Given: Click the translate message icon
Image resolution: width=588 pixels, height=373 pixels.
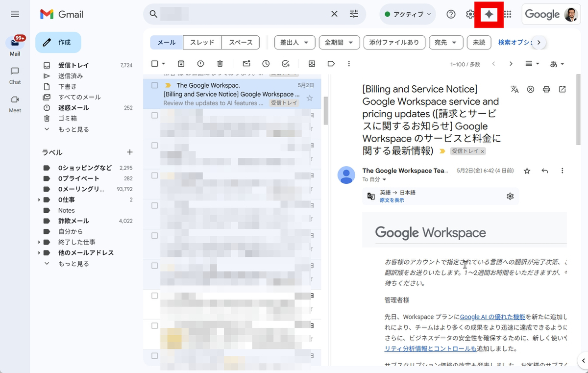Looking at the screenshot, I should [514, 89].
